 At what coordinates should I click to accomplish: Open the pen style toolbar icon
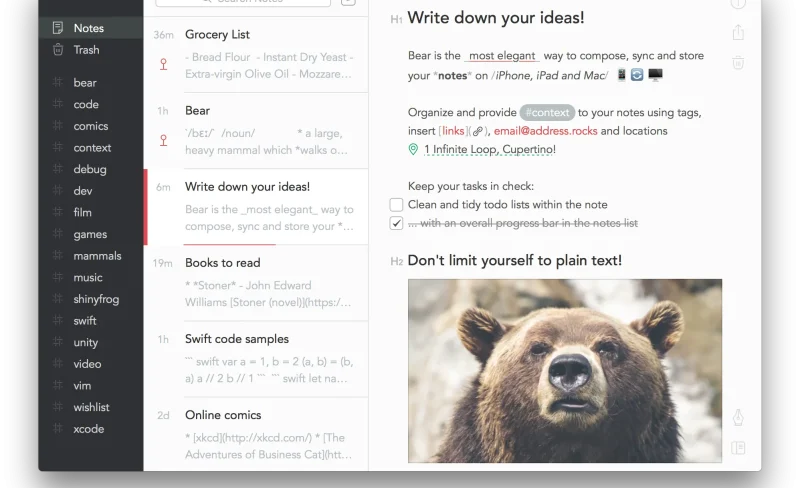pos(738,417)
